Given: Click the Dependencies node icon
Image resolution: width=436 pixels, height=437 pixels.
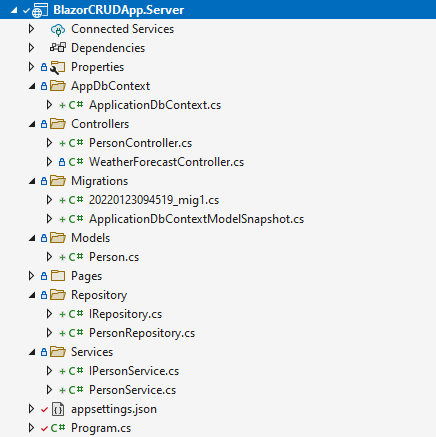Looking at the screenshot, I should (58, 48).
